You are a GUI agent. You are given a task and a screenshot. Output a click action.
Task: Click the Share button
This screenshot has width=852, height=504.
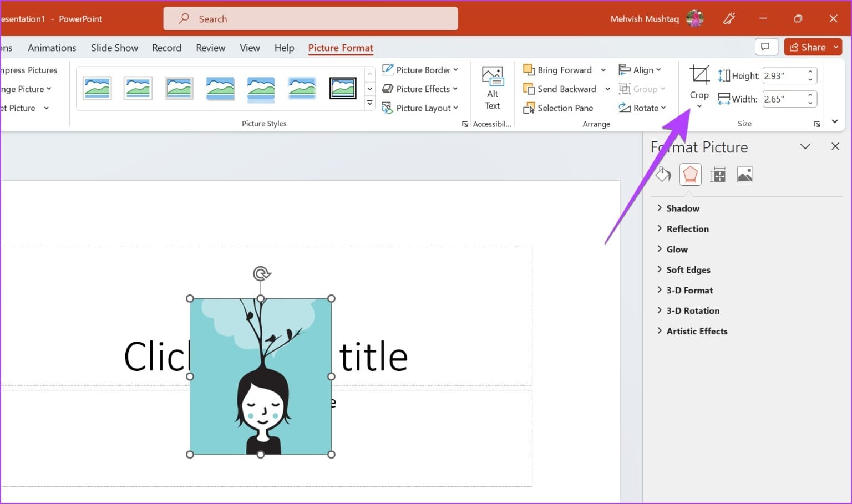[807, 47]
